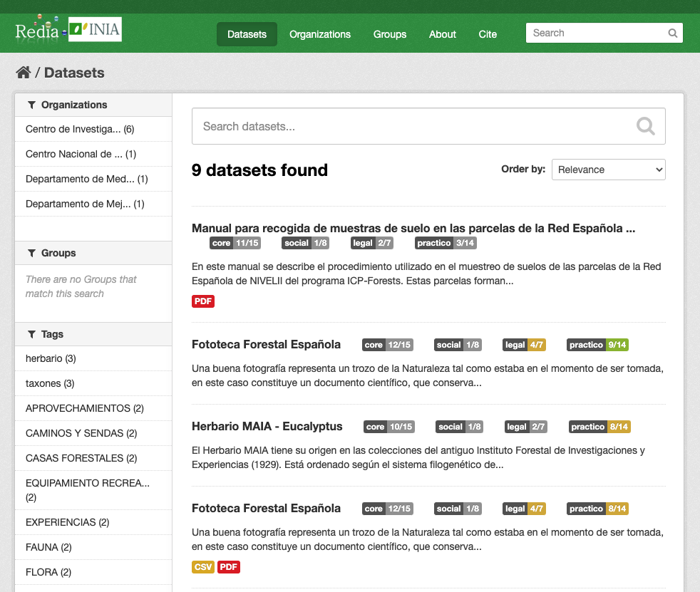Click the practico 3/14 badge
This screenshot has width=700, height=592.
446,243
